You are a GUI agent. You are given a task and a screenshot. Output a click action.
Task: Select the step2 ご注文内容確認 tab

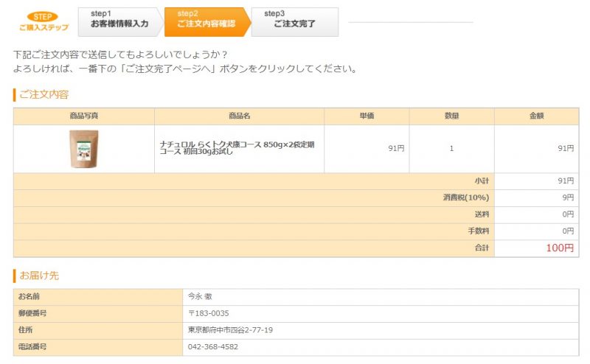(206, 22)
